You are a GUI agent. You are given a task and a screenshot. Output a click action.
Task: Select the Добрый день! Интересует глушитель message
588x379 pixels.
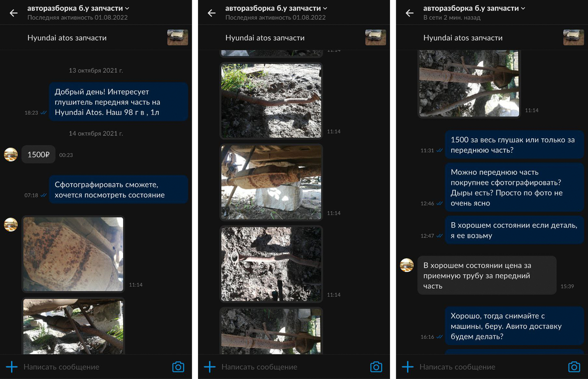(118, 102)
